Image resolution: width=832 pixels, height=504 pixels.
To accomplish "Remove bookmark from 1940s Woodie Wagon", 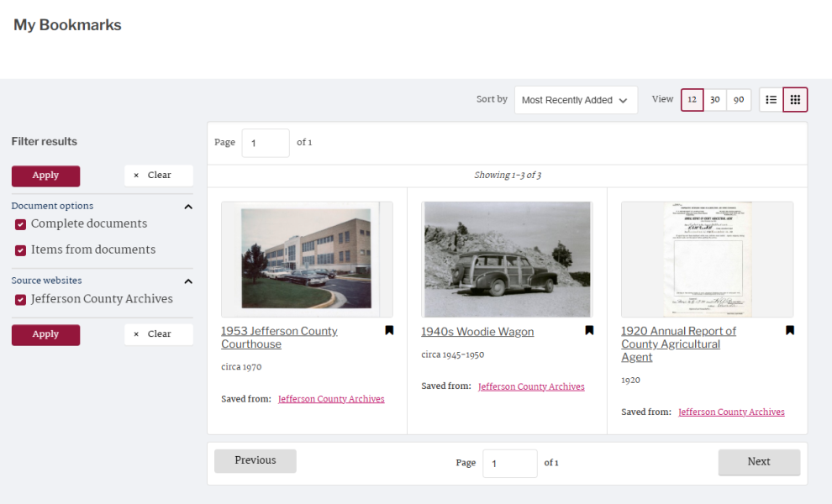I will point(588,330).
